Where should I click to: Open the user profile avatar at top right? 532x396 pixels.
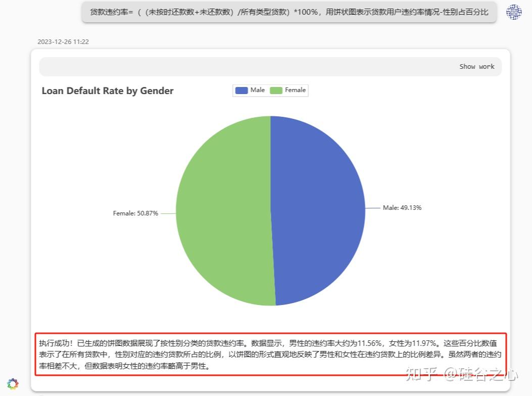click(514, 12)
